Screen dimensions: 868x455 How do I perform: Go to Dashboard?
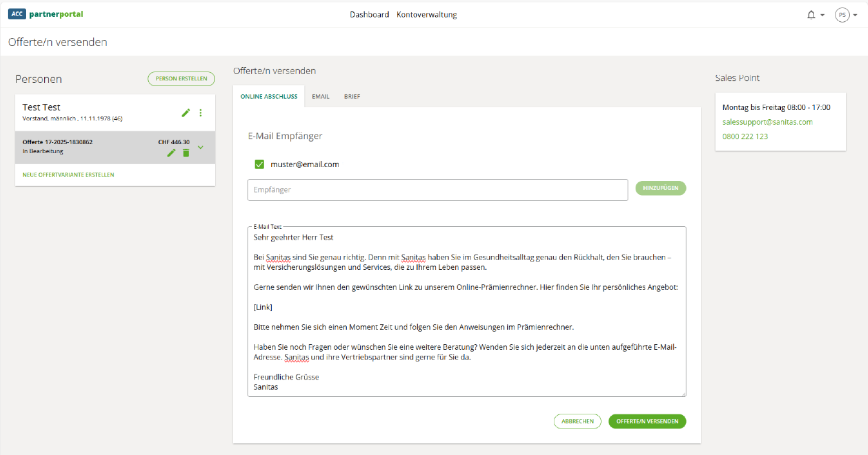pos(369,14)
